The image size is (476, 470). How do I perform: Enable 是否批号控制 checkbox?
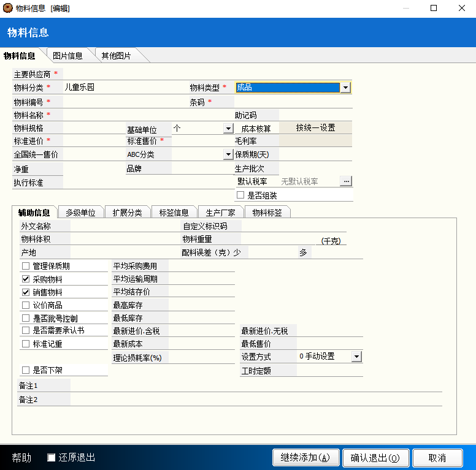coord(26,318)
